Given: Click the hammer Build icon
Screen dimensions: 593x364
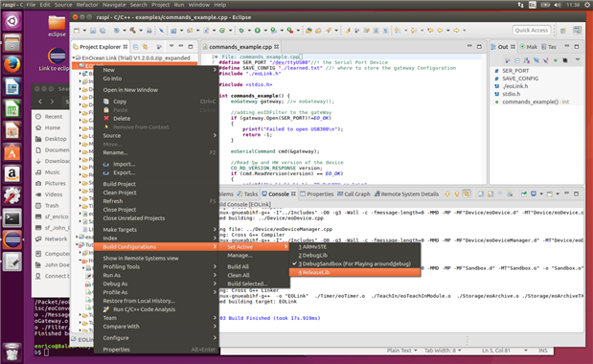Looking at the screenshot, I should (133, 31).
